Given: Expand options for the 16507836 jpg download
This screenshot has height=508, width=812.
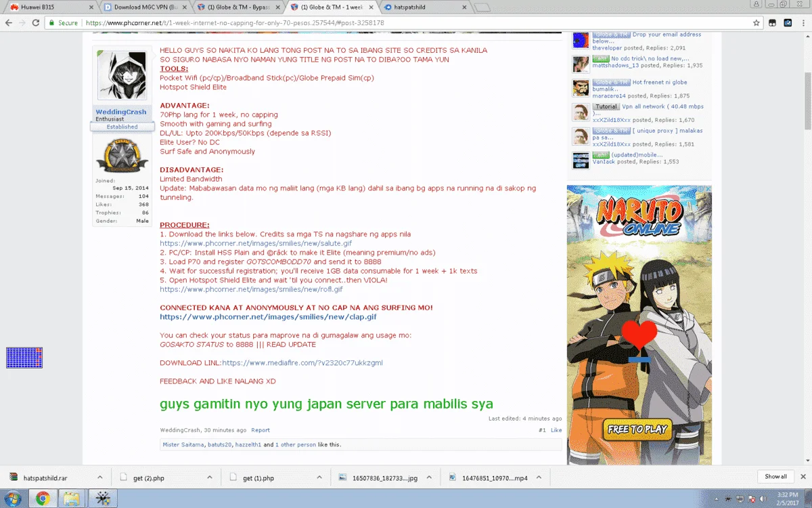Looking at the screenshot, I should [428, 478].
